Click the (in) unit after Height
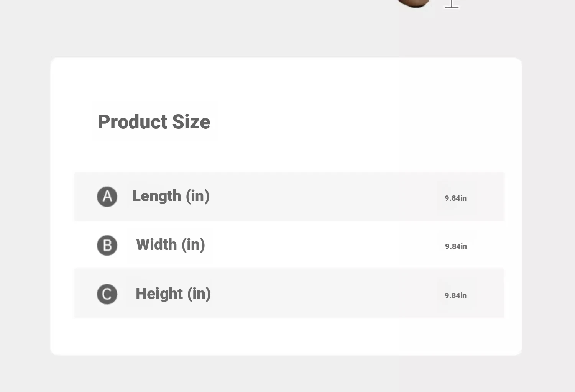Screen dimensions: 575x392 coord(199,294)
